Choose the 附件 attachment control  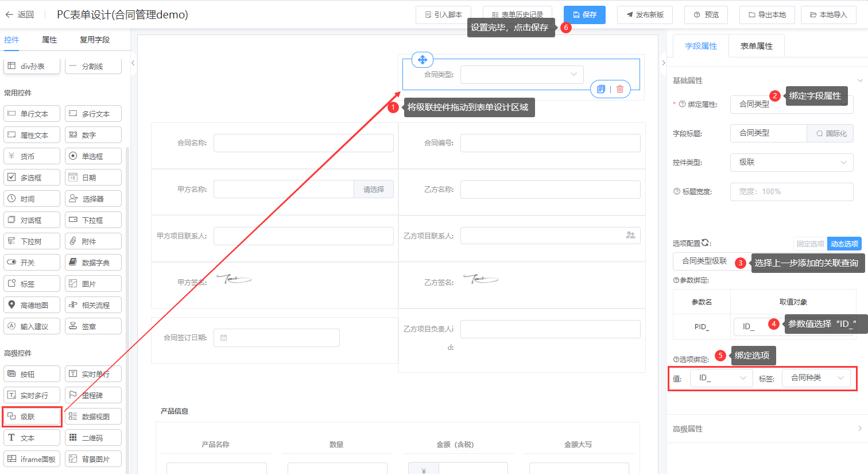pos(93,241)
